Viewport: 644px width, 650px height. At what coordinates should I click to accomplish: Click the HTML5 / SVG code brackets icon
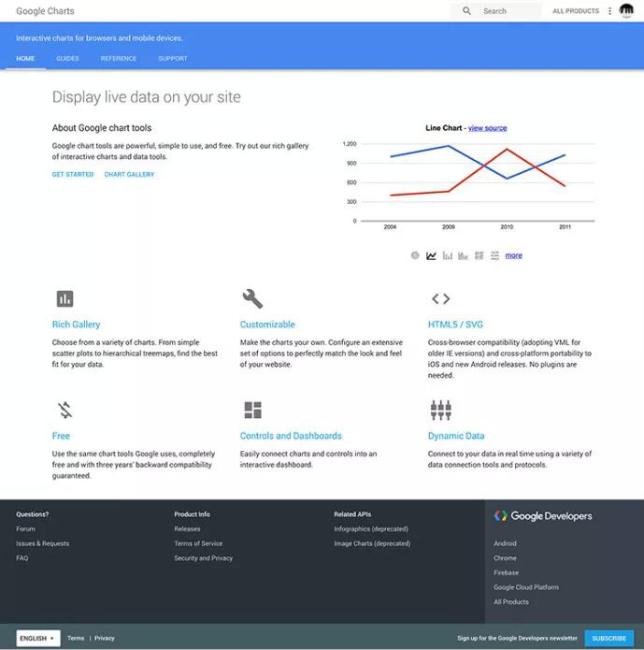pos(440,298)
